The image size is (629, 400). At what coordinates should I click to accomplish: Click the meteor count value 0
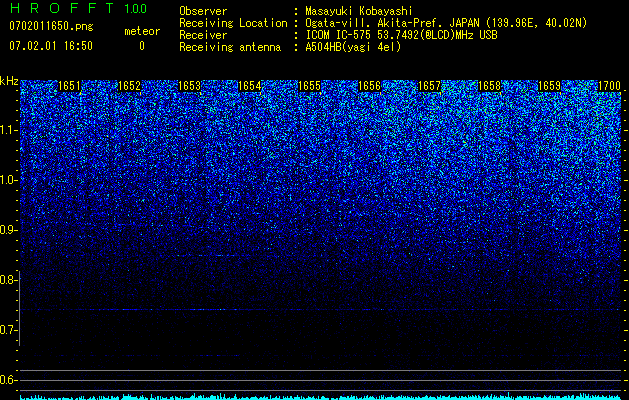(x=142, y=46)
